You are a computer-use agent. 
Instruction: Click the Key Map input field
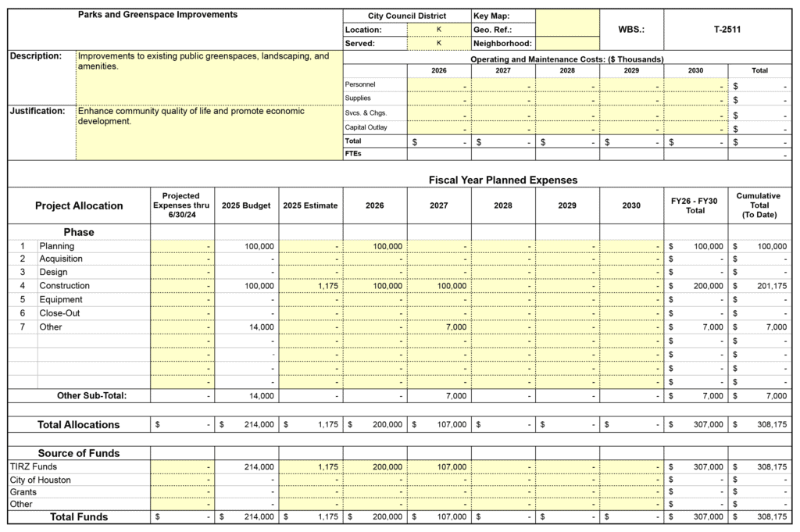click(567, 16)
